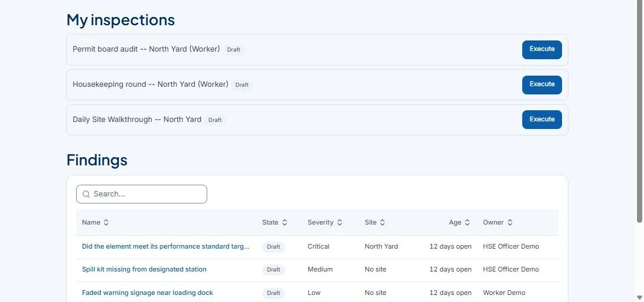Click 'HSE Officer Demo' in Spill kit row
644x302 pixels.
coord(511,269)
